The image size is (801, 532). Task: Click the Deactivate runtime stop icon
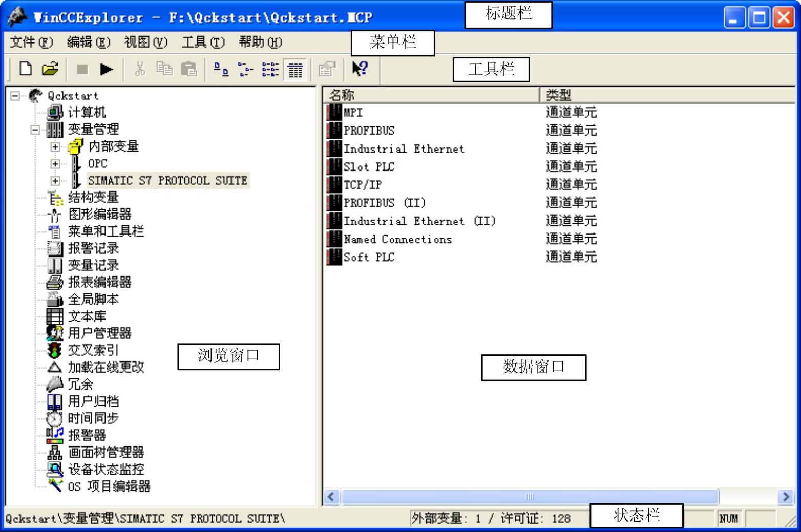pos(82,69)
